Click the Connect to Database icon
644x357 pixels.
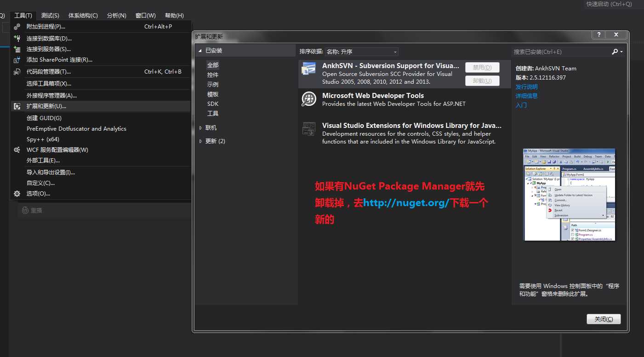(17, 39)
